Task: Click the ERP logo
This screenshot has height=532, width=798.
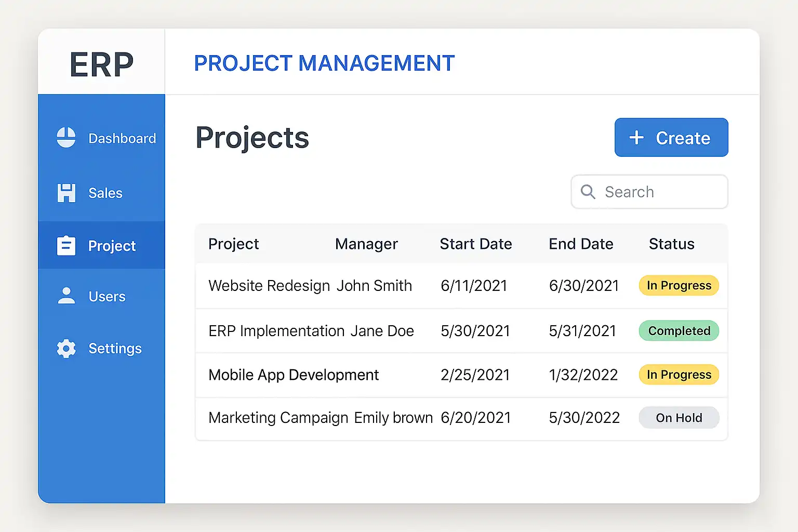Action: tap(102, 64)
